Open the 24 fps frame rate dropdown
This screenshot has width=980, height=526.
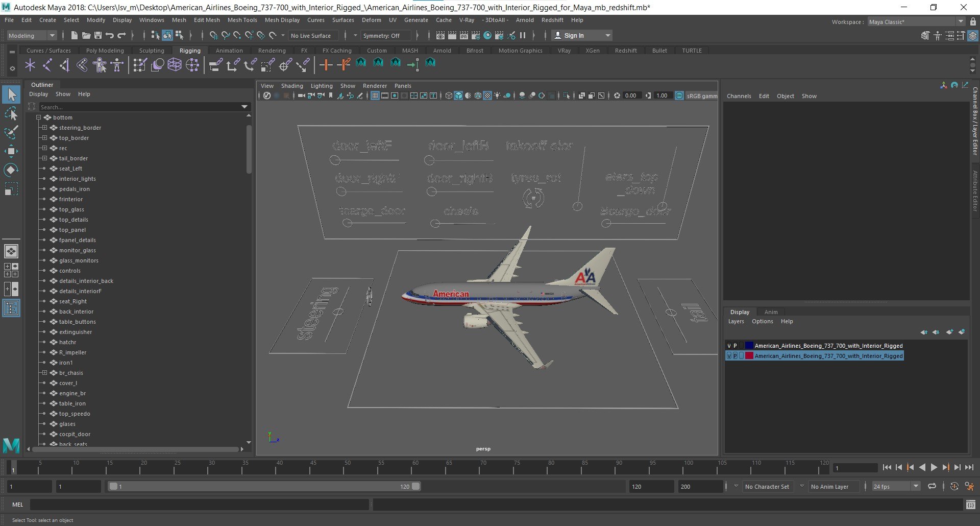point(896,487)
